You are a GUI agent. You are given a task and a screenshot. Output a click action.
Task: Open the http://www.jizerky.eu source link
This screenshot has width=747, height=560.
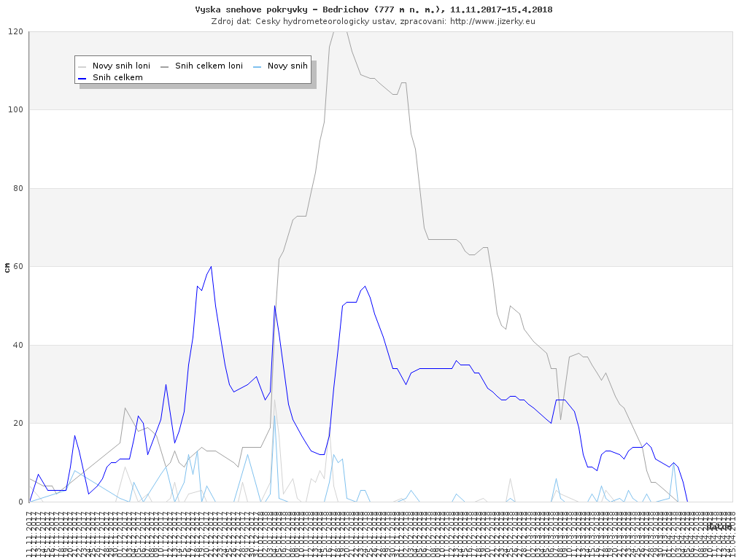pos(492,21)
